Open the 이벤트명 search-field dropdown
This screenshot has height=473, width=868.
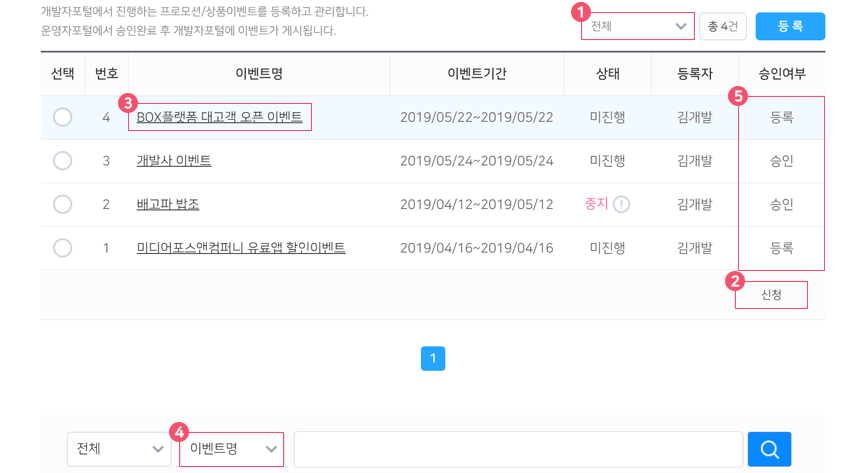click(x=232, y=449)
